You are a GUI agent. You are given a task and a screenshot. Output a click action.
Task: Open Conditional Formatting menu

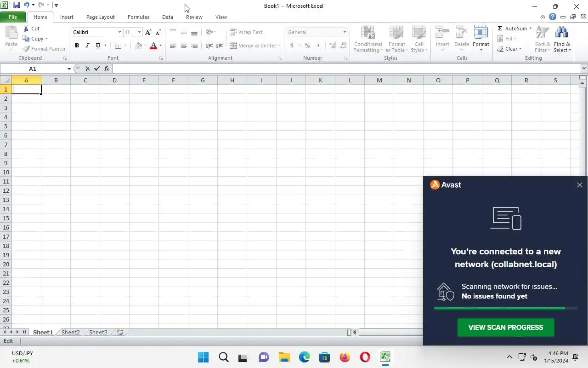point(368,40)
